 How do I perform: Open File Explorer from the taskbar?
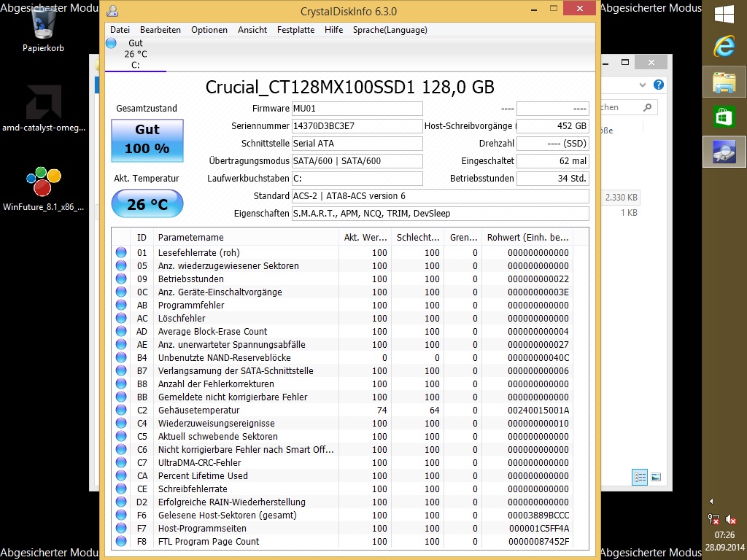pos(724,82)
